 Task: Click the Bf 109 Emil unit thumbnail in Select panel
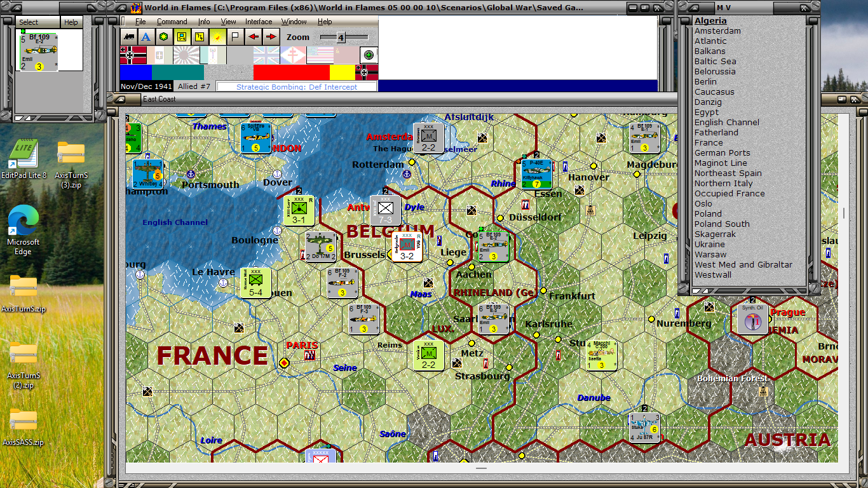pyautogui.click(x=39, y=51)
